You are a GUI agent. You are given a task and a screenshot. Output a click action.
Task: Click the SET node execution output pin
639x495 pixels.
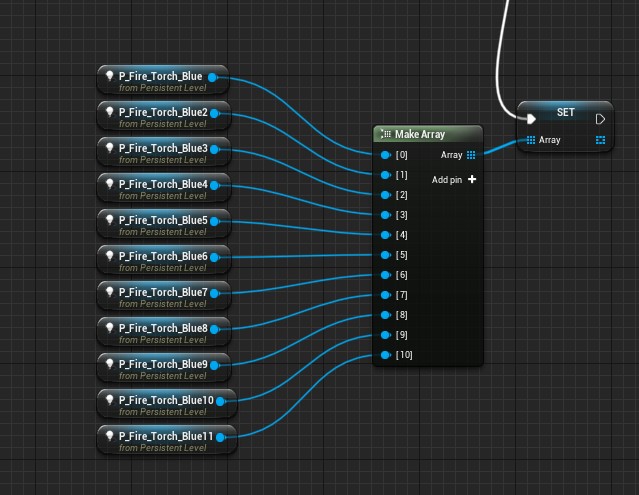point(600,119)
